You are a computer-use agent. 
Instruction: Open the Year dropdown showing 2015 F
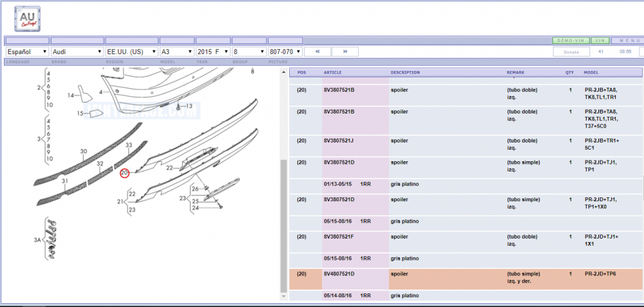point(213,52)
